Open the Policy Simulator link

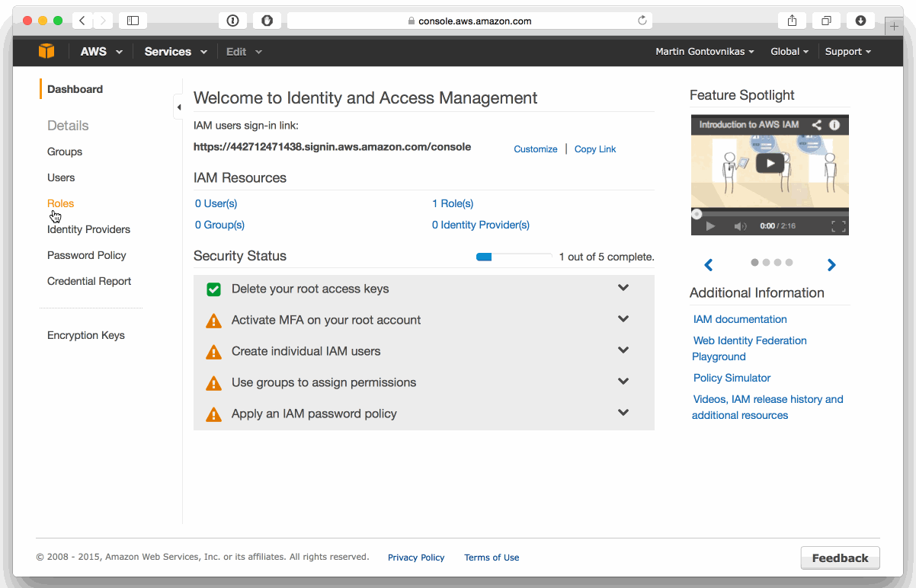732,378
